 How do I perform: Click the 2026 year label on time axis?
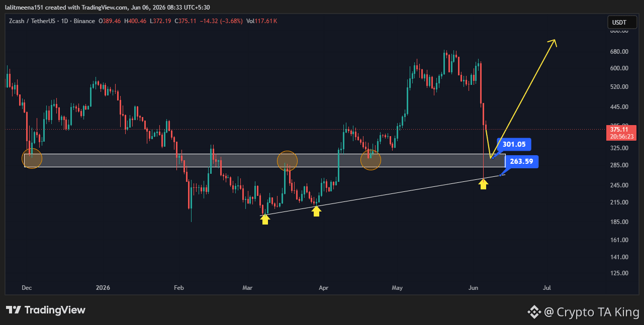(x=103, y=288)
